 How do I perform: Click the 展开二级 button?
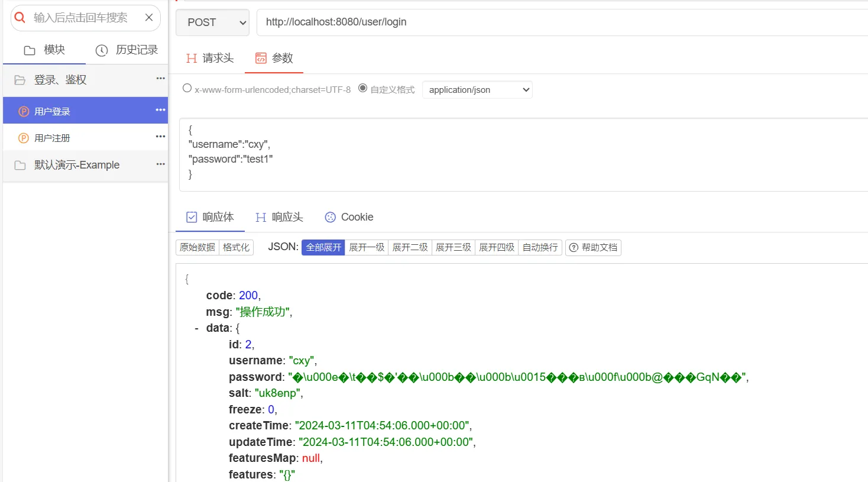[410, 247]
